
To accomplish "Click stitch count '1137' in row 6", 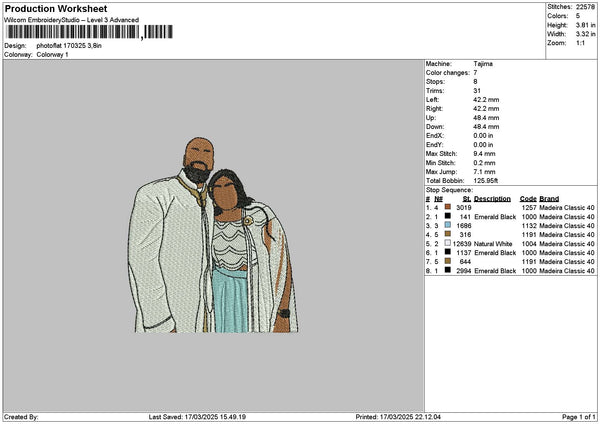I will click(x=464, y=253).
